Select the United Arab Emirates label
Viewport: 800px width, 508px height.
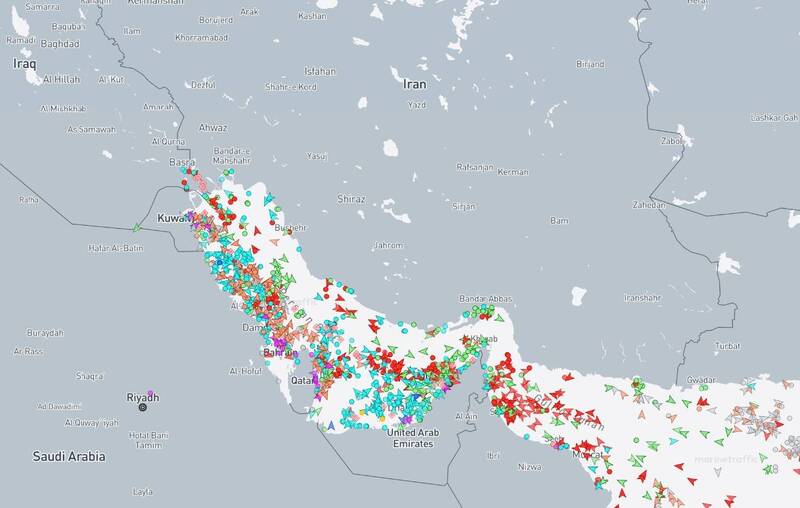413,437
